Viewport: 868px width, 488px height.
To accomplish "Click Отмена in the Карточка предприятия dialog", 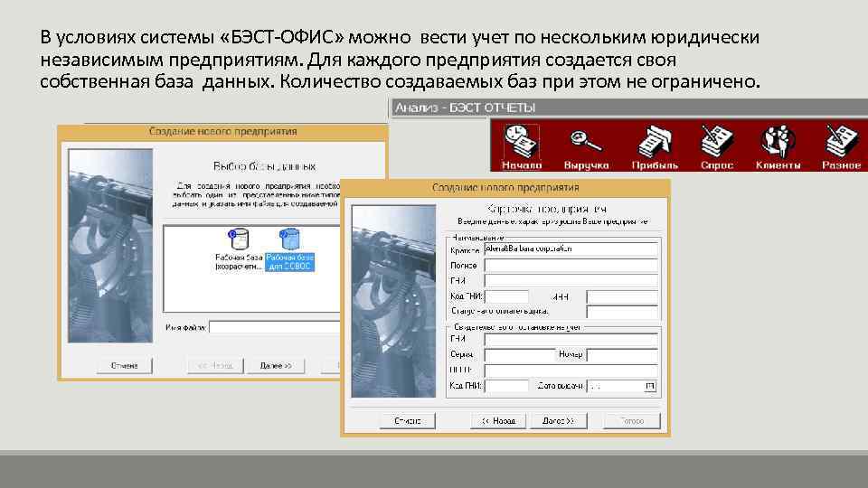I will coord(408,421).
